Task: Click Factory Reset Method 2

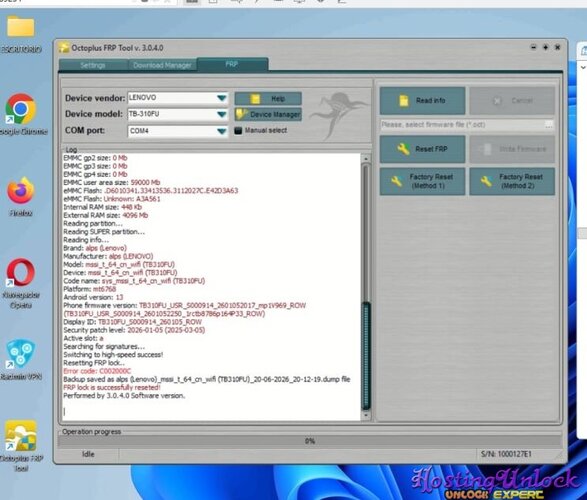Action: [512, 181]
